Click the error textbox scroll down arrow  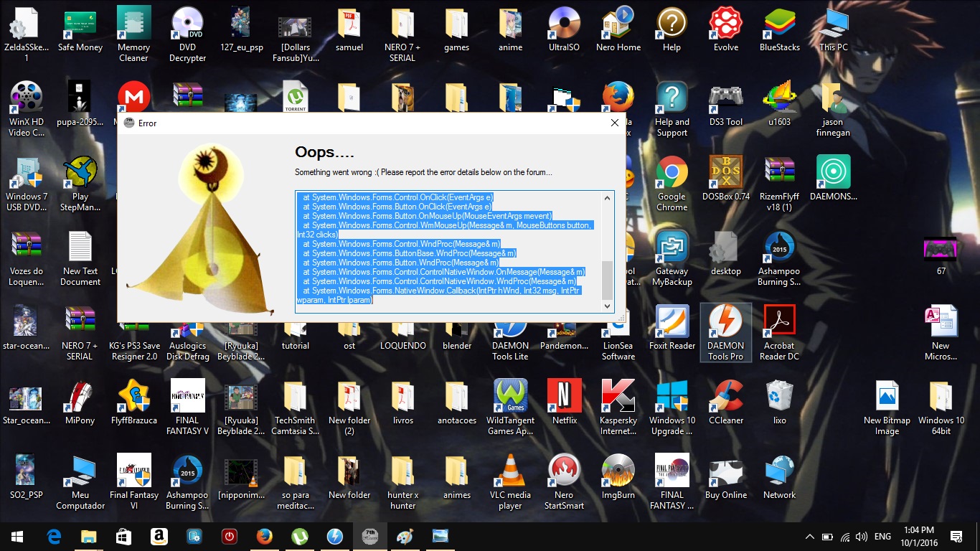coord(608,306)
